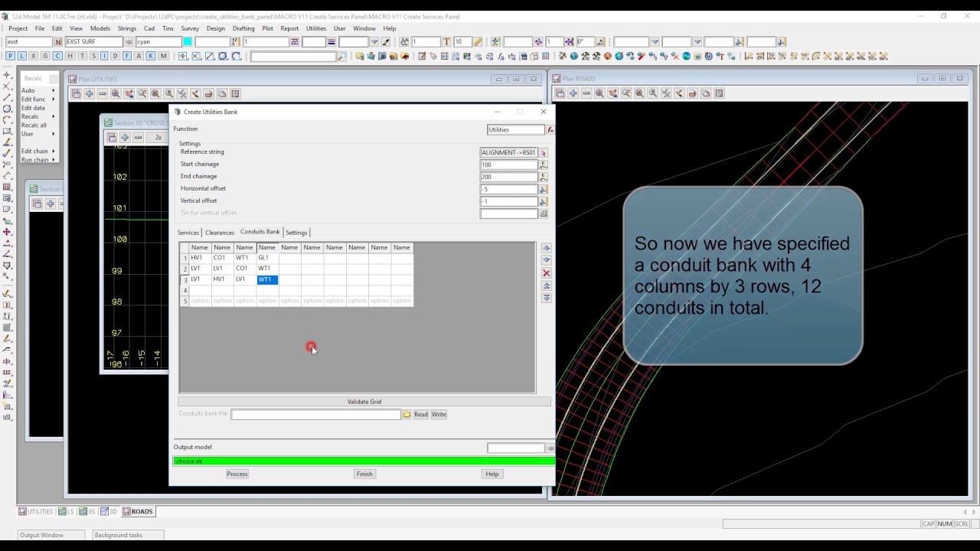Click the zoom-in magnifier in Plan ROADS toolbar
The width and height of the screenshot is (980, 551).
point(599,93)
